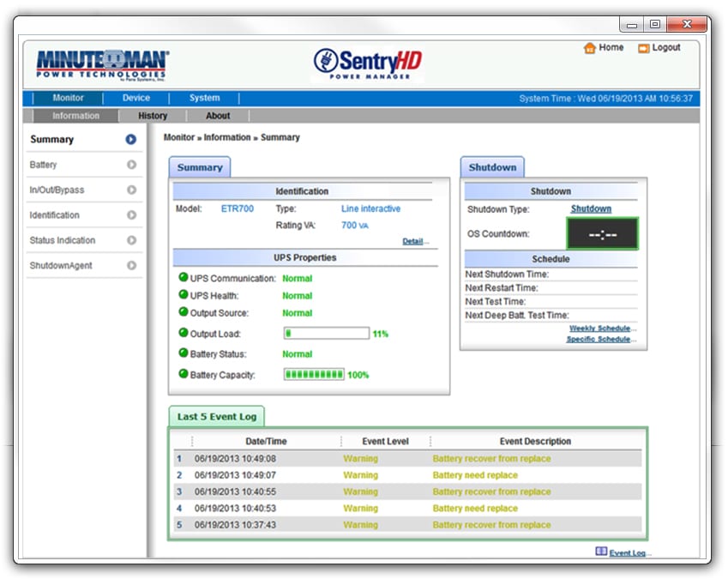Click the Event Description column header
Screen dimensions: 728x585
point(535,441)
